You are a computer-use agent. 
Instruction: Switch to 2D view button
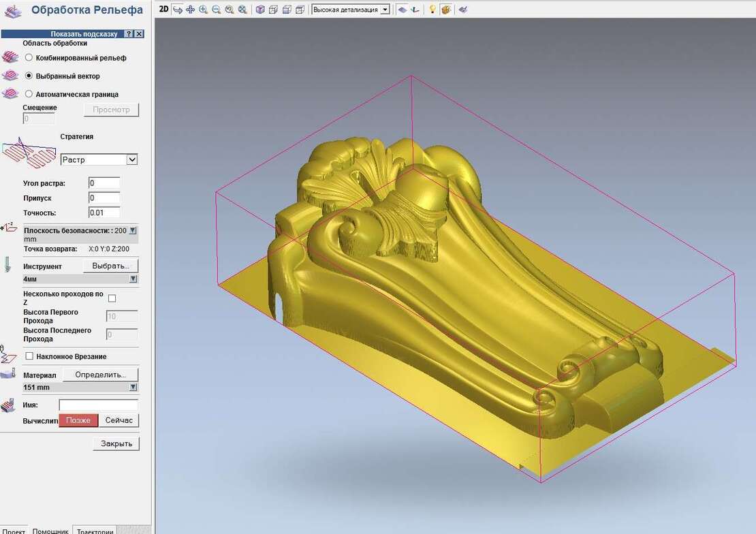pos(163,10)
